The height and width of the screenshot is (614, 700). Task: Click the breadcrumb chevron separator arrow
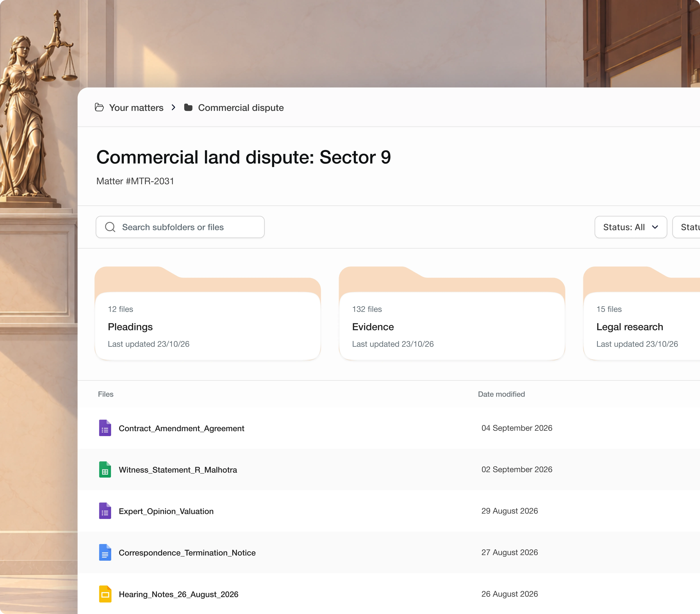pos(174,108)
